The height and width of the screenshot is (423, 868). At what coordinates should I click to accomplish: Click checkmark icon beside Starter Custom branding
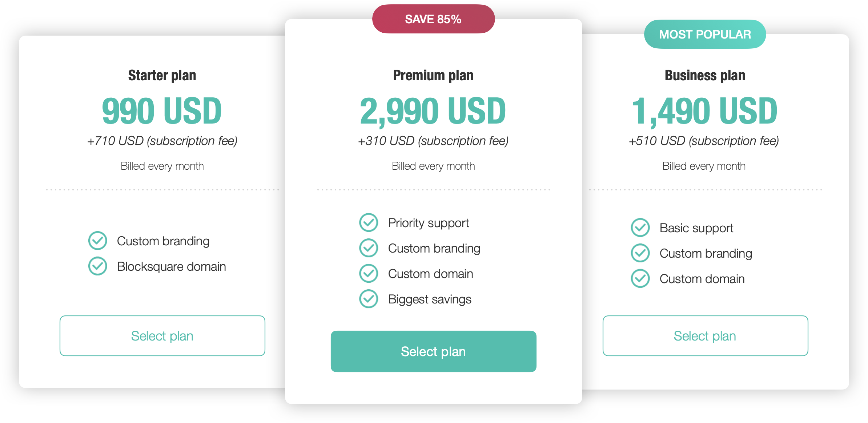(x=98, y=241)
